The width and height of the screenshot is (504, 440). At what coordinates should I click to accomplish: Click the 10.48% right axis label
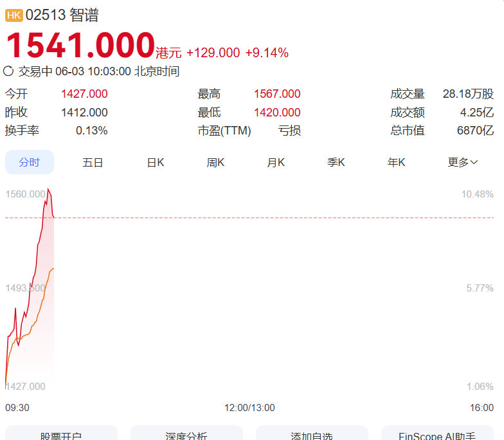coord(477,194)
